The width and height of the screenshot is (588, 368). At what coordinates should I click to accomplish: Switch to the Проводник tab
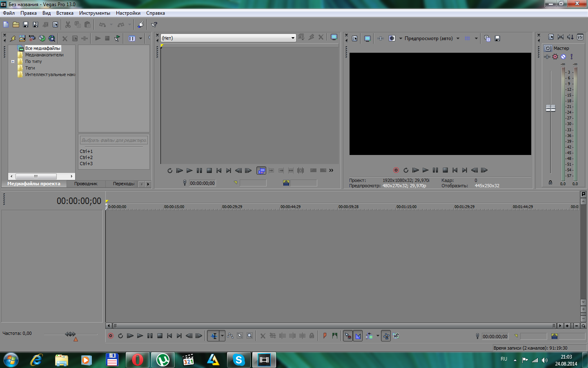point(86,184)
